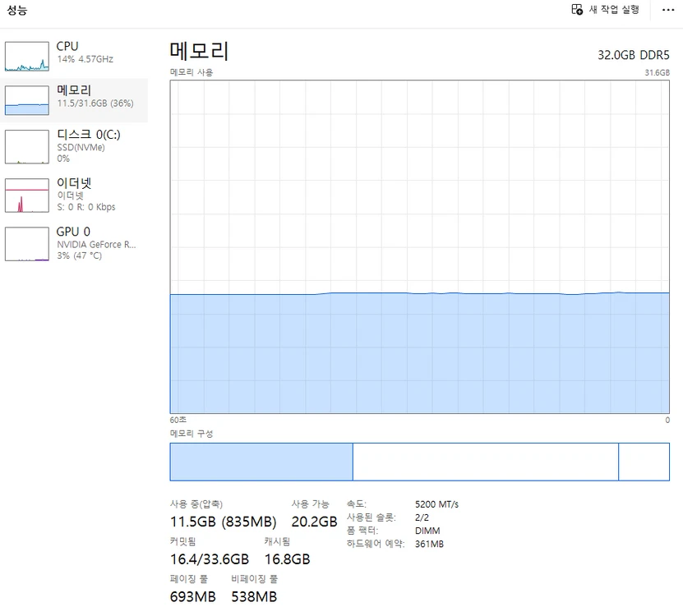Click the 커밋됨 label

pyautogui.click(x=183, y=541)
